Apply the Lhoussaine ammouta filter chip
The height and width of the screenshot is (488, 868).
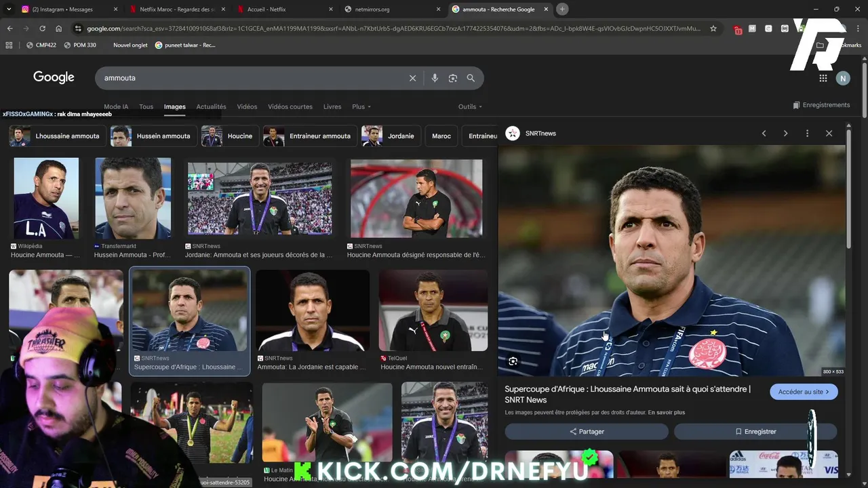click(57, 136)
